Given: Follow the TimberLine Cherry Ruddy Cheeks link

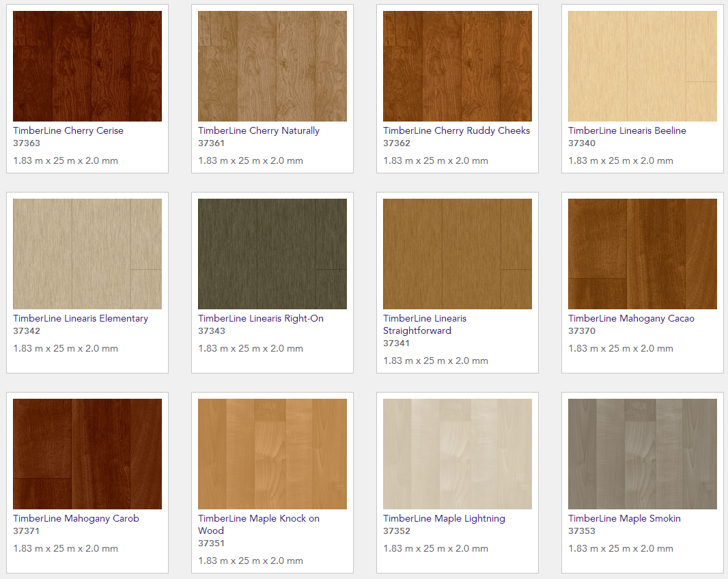Looking at the screenshot, I should pos(456,130).
